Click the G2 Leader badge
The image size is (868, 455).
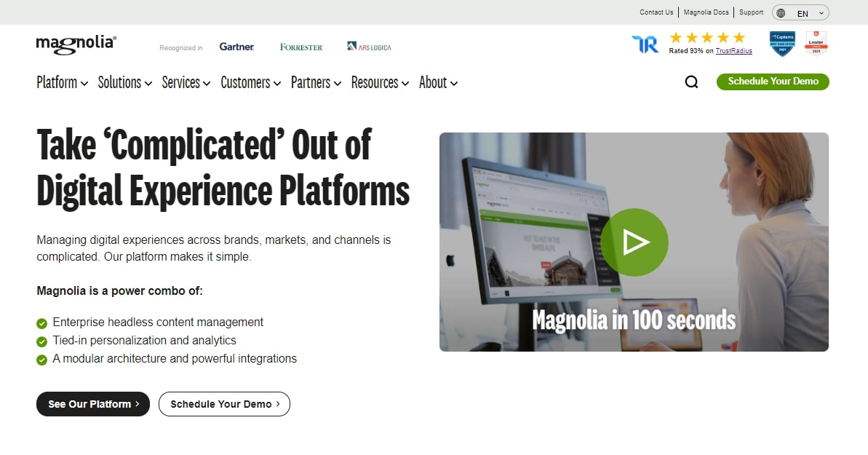pos(816,44)
